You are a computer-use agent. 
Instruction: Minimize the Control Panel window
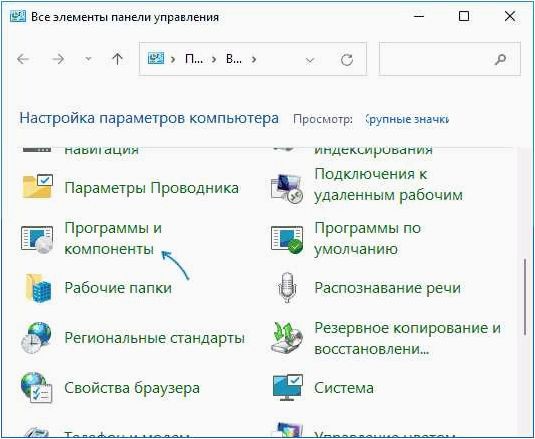click(419, 16)
